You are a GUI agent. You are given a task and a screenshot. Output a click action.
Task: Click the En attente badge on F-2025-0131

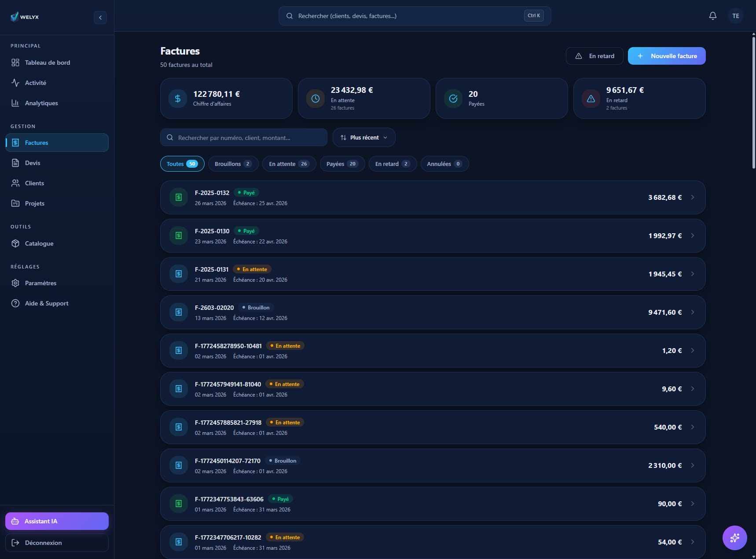pyautogui.click(x=252, y=269)
